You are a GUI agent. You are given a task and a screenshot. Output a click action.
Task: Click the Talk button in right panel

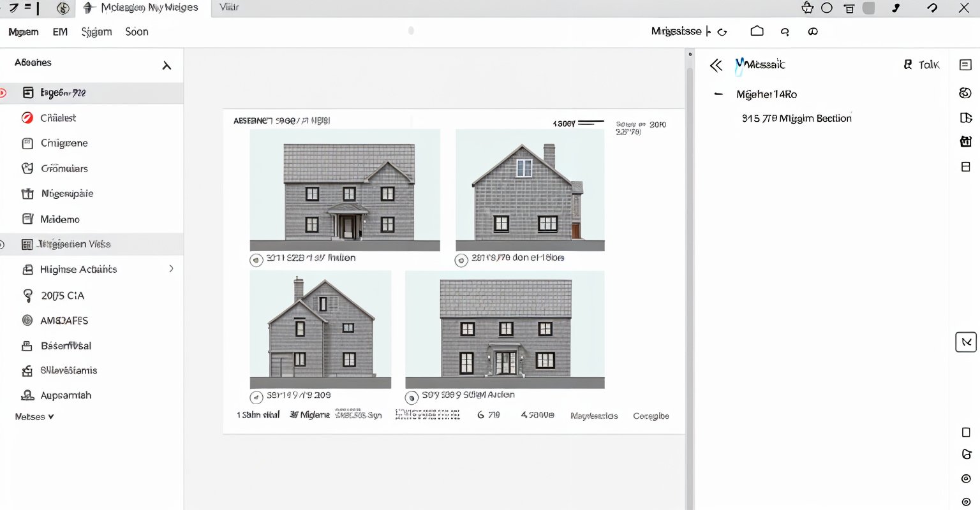tap(921, 65)
